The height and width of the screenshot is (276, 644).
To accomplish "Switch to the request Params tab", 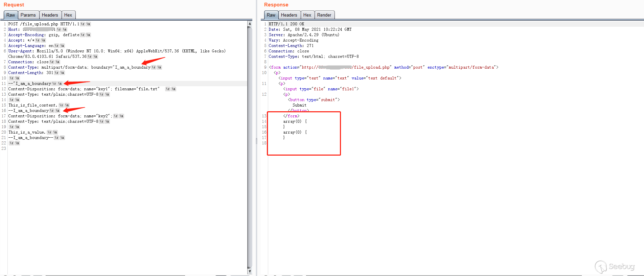I will pyautogui.click(x=28, y=15).
